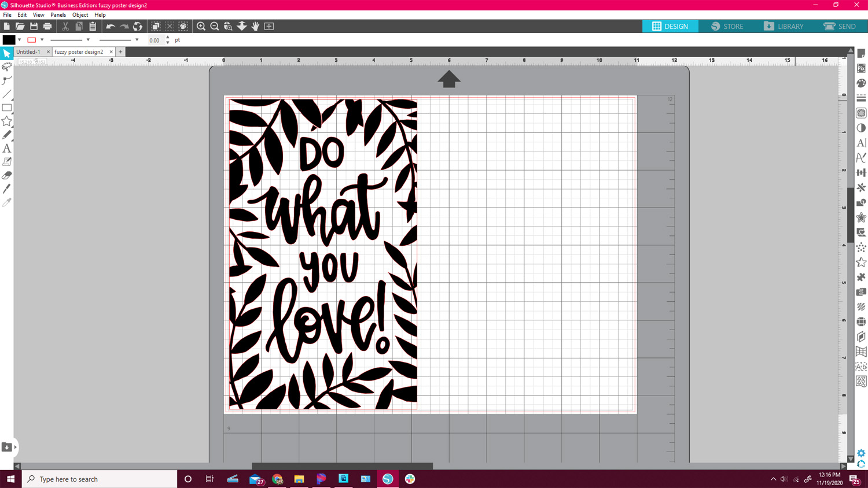
Task: Select the Pan hand tool
Action: (255, 26)
